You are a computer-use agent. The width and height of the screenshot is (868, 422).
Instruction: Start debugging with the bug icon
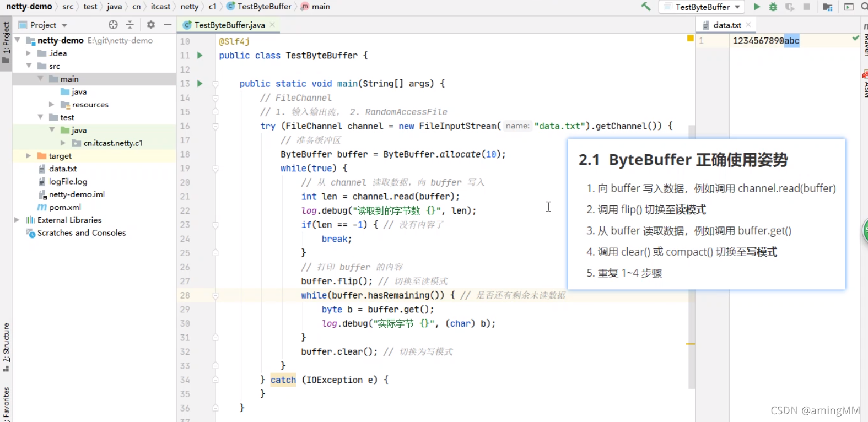point(773,7)
